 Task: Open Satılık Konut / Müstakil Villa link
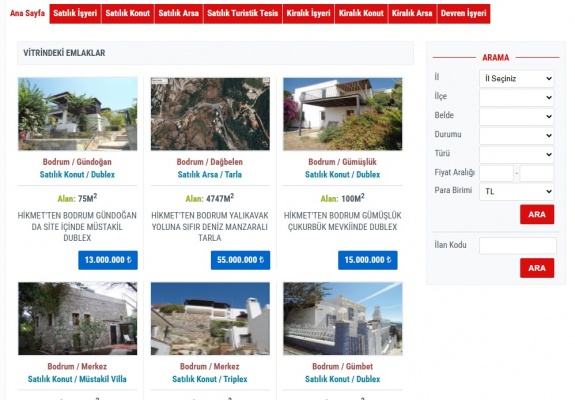pyautogui.click(x=77, y=379)
